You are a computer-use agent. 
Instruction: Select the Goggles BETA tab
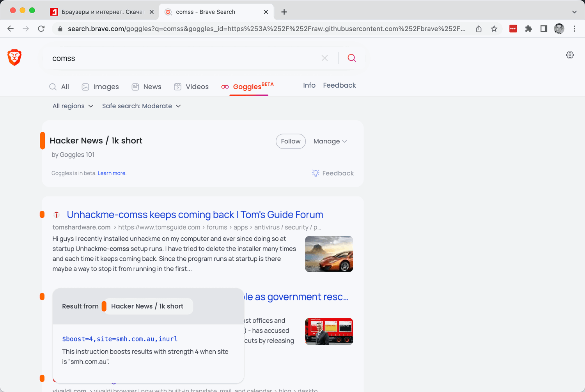(x=247, y=87)
